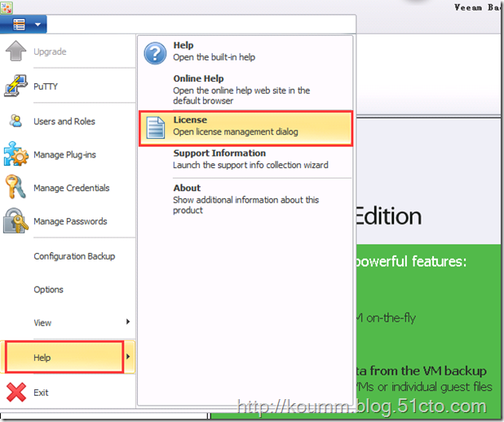Open Online Help in browser
Image resolution: width=504 pixels, height=422 pixels.
click(x=246, y=90)
